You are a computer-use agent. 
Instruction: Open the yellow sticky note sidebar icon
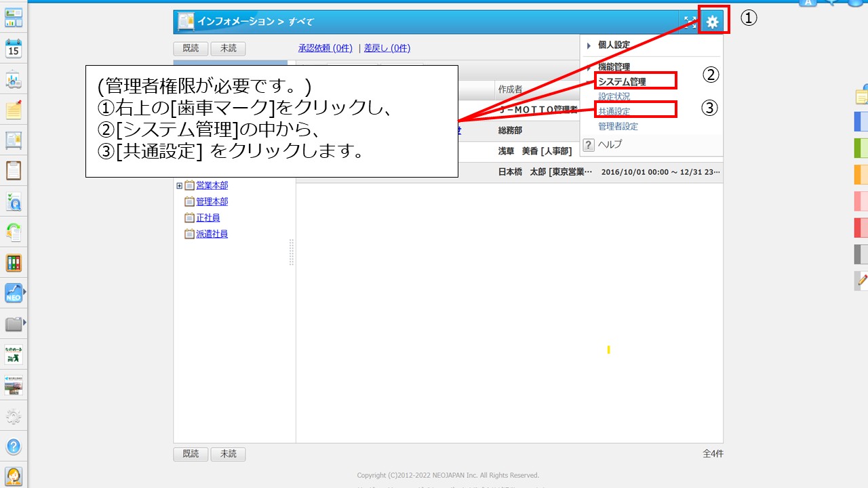point(14,110)
